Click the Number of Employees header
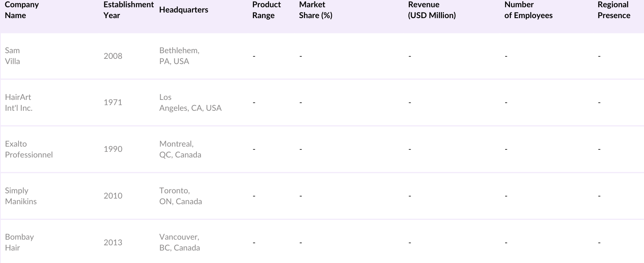644x263 pixels. [x=528, y=10]
